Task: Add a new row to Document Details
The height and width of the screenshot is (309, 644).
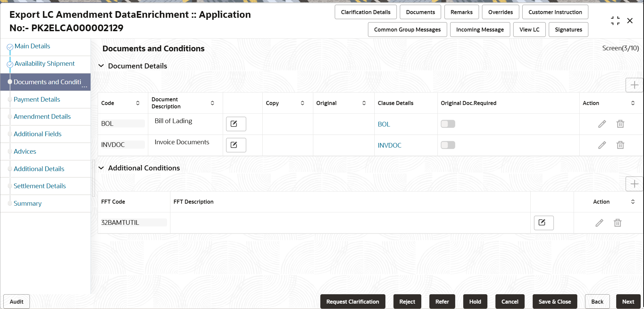Action: [x=634, y=85]
